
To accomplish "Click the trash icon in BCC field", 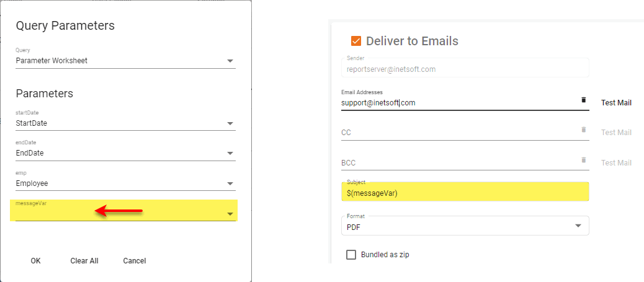I will point(583,160).
